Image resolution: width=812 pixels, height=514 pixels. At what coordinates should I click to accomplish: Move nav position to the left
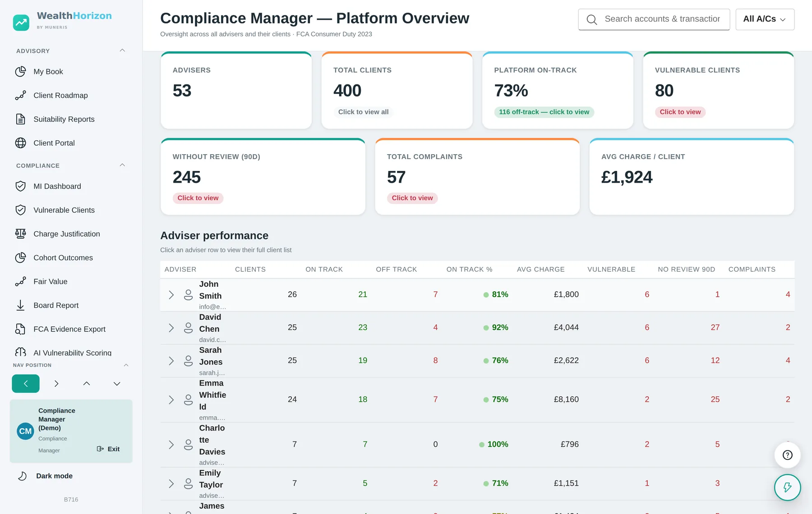pyautogui.click(x=26, y=384)
